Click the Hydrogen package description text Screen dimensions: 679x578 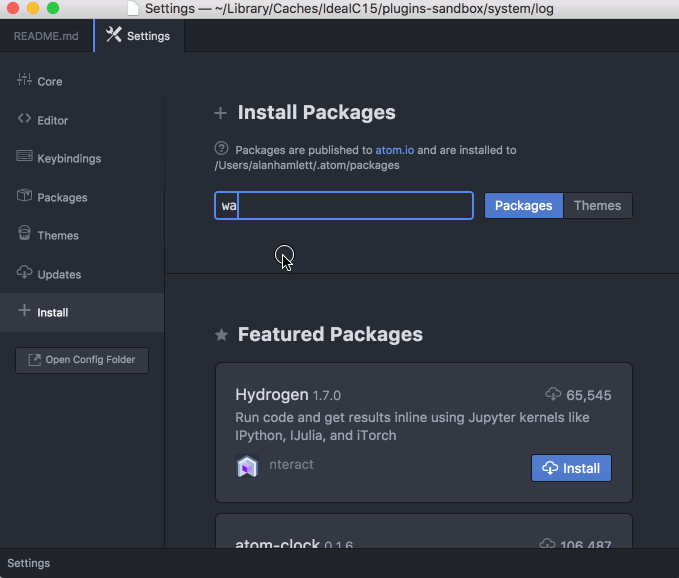pos(412,426)
